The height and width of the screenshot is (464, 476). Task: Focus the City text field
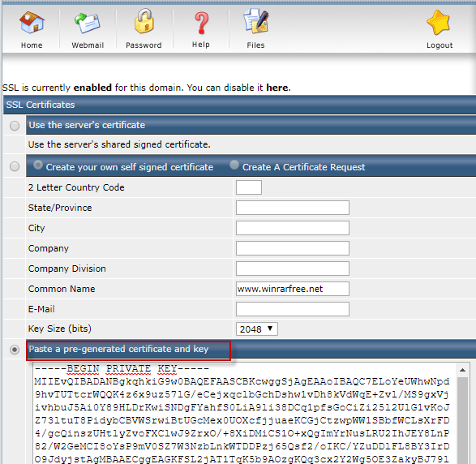click(293, 228)
